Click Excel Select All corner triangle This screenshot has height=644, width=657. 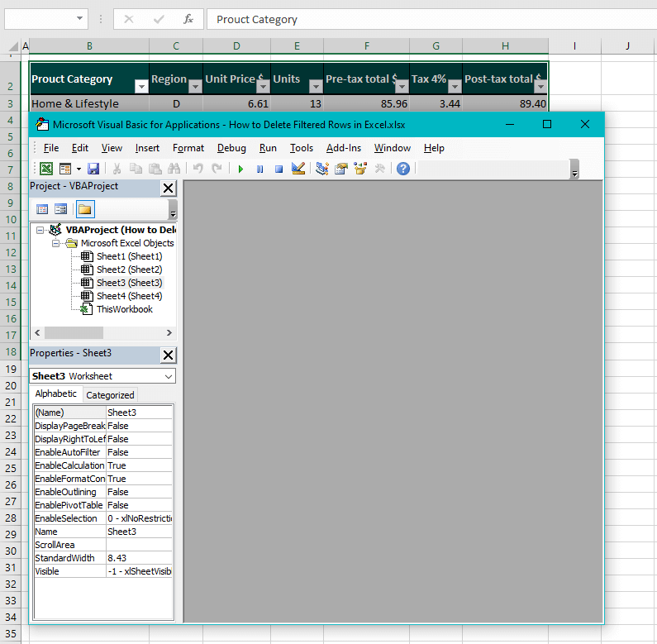(x=14, y=45)
